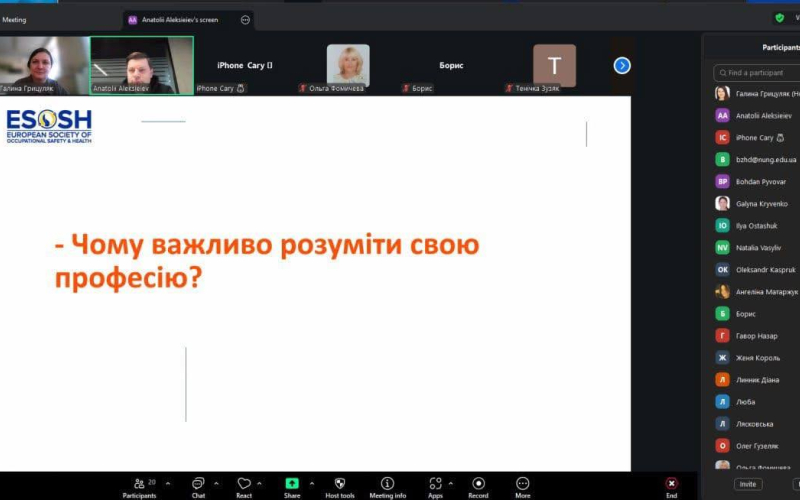This screenshot has width=800, height=500.
Task: Open the Apps icon
Action: [x=435, y=483]
